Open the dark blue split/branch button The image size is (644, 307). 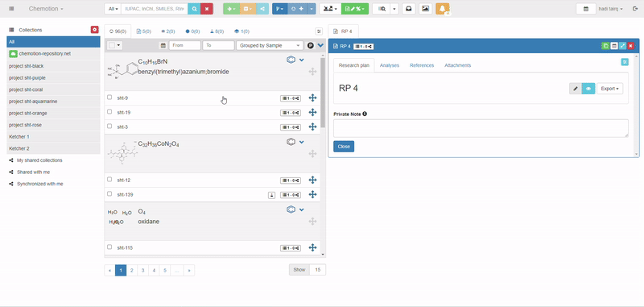coord(279,9)
